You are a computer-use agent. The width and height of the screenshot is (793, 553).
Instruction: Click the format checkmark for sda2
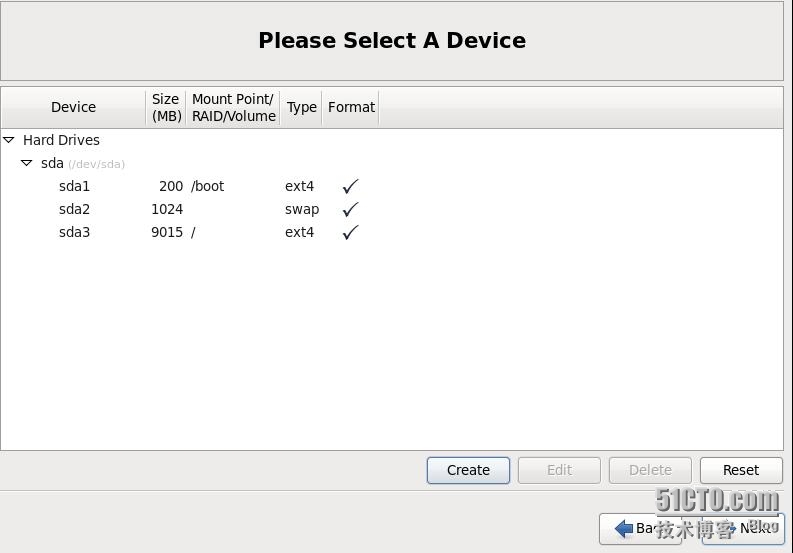tap(350, 209)
